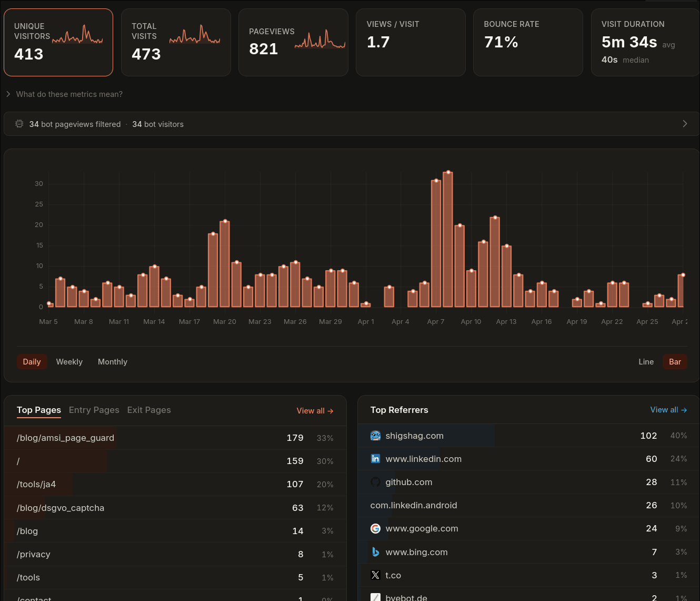
Task: Open the Entry Pages tab
Action: (94, 410)
